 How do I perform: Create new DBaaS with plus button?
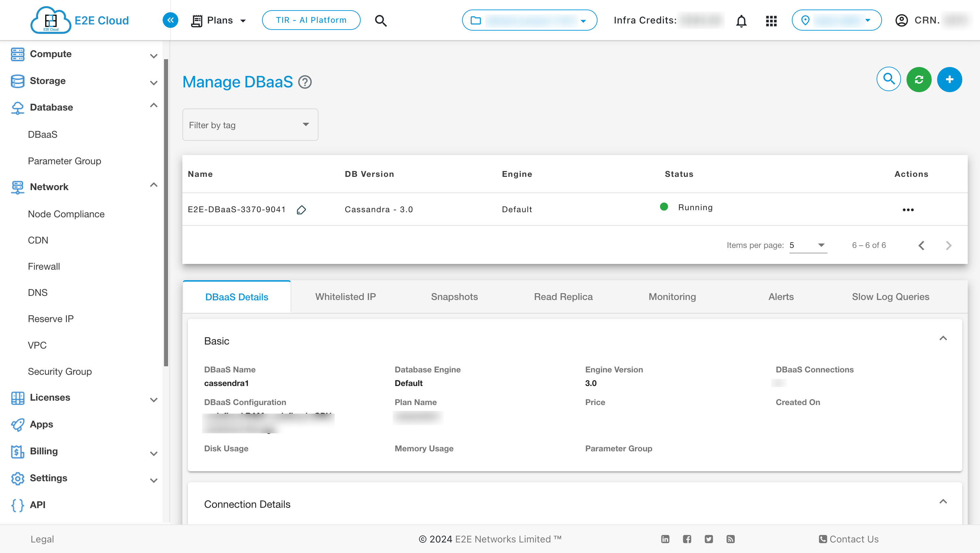click(x=949, y=79)
